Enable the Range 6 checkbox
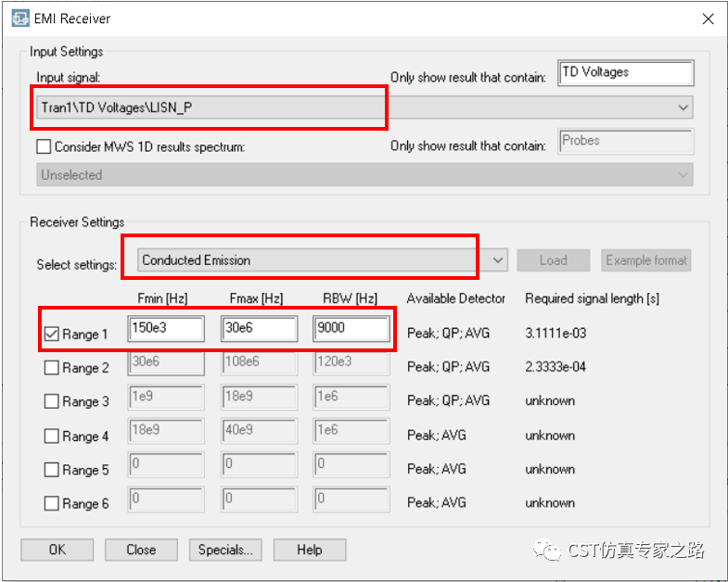The width and height of the screenshot is (728, 582). pyautogui.click(x=52, y=503)
